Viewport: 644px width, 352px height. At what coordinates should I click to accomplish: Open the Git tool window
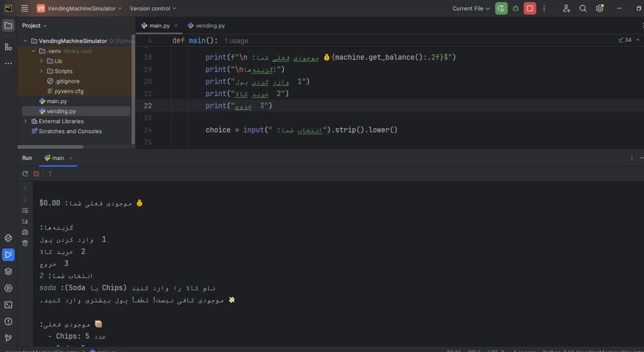8,338
